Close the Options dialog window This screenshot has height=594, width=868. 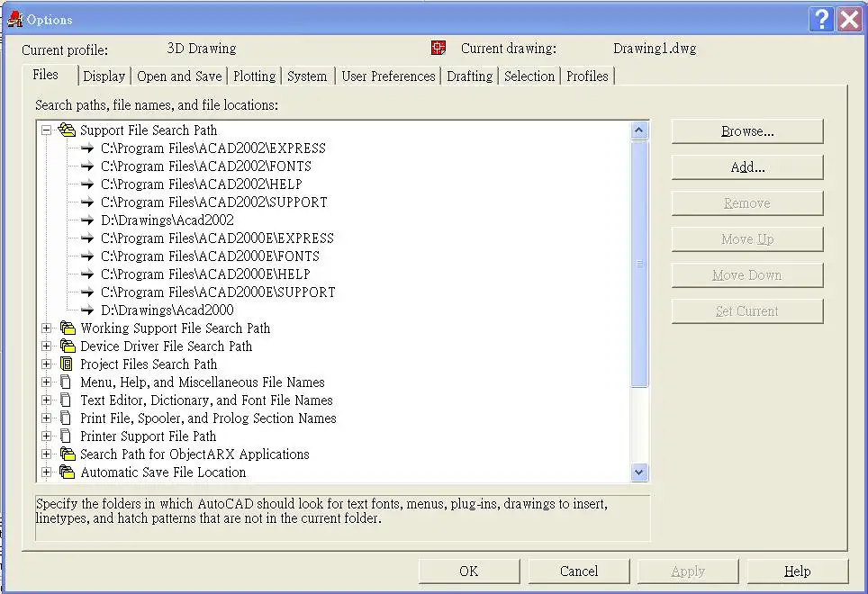[x=849, y=20]
